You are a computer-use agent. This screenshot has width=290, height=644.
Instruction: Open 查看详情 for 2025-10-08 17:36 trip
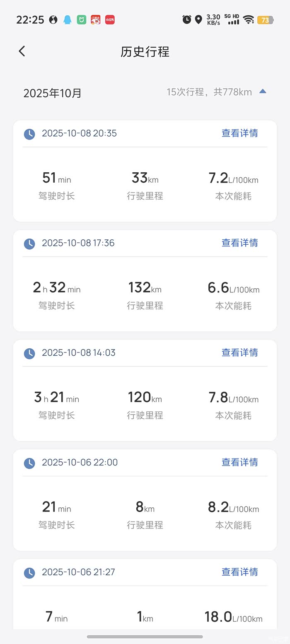[239, 243]
